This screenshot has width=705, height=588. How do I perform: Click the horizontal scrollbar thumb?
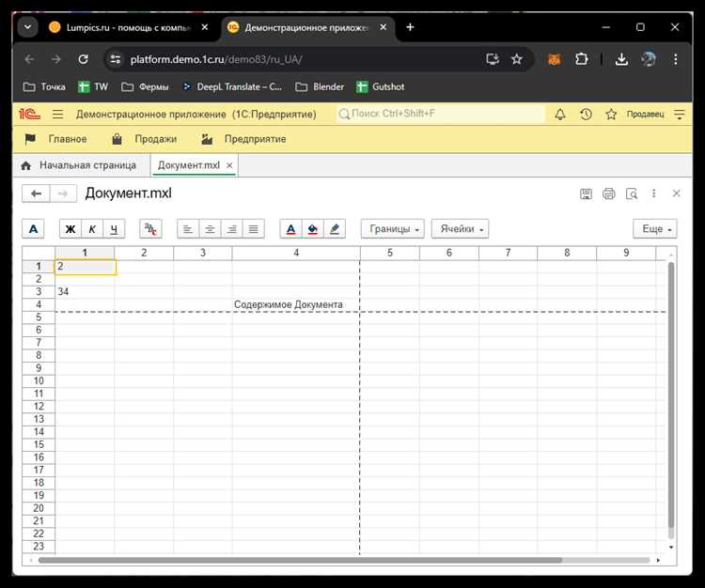point(300,560)
